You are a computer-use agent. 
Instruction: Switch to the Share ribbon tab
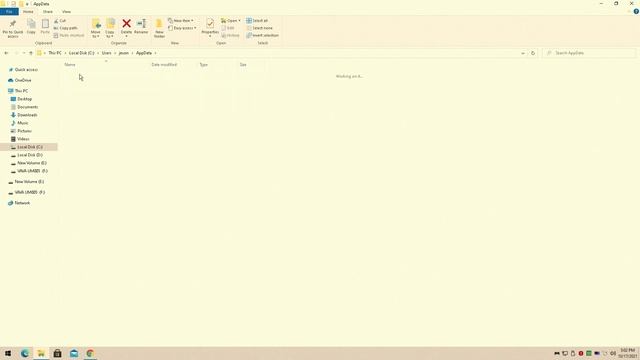point(48,11)
